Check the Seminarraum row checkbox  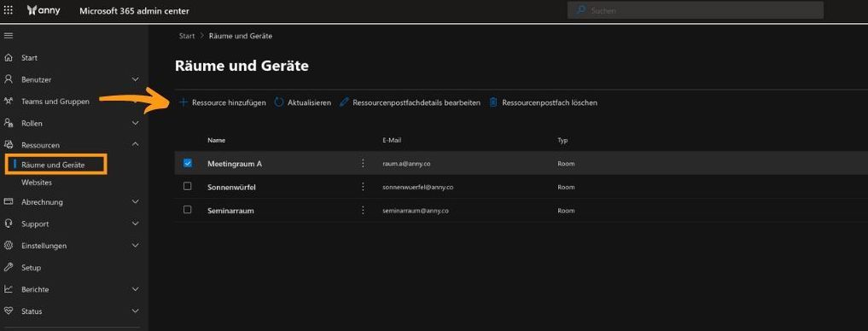[x=188, y=210]
